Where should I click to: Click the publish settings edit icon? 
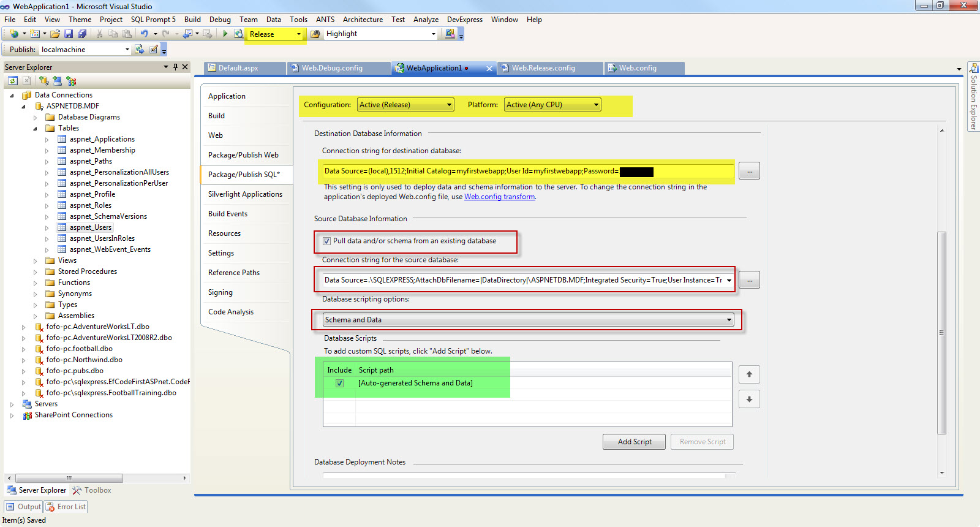coord(154,49)
